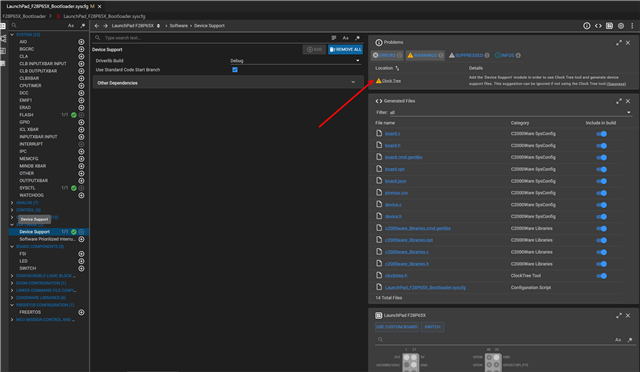Expand the Other Dependencies section
Viewport: 640px width, 372px height.
[x=227, y=83]
